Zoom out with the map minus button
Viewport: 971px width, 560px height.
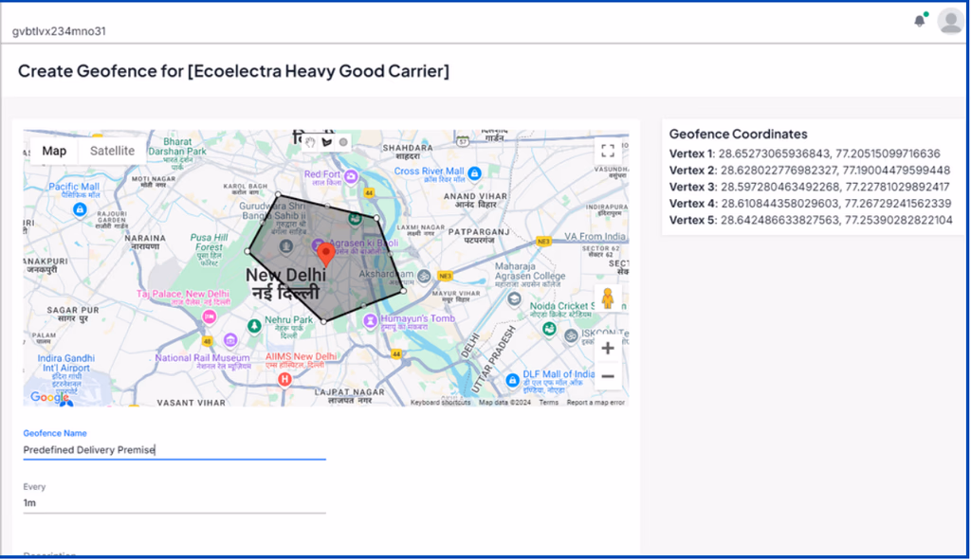pyautogui.click(x=608, y=376)
